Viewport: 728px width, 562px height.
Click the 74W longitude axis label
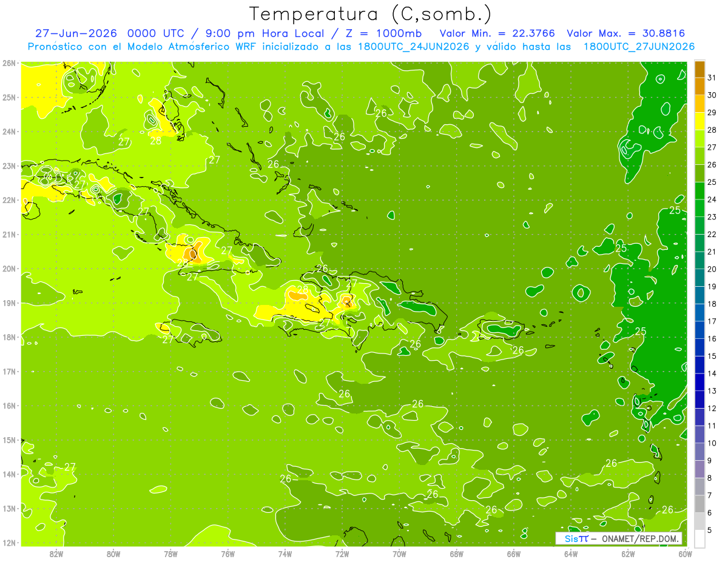pyautogui.click(x=285, y=554)
